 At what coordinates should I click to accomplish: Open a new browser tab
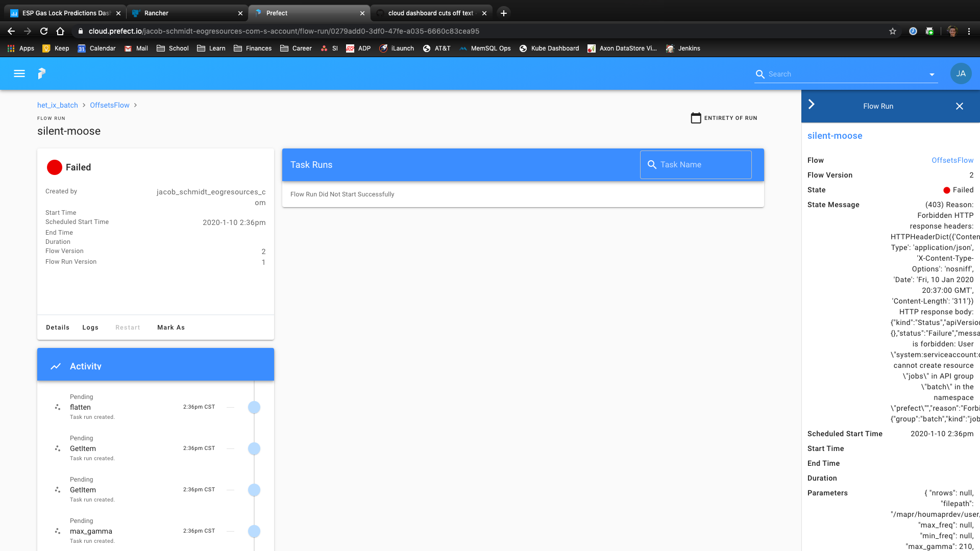coord(504,13)
